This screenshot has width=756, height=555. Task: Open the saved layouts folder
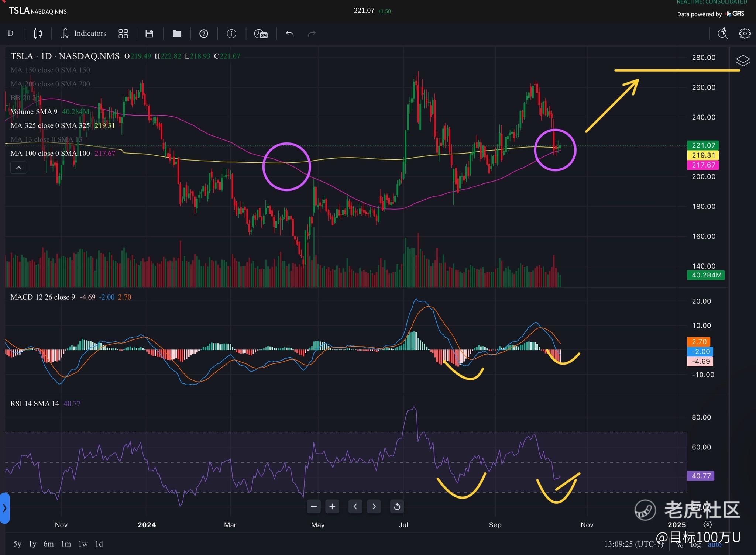(177, 34)
